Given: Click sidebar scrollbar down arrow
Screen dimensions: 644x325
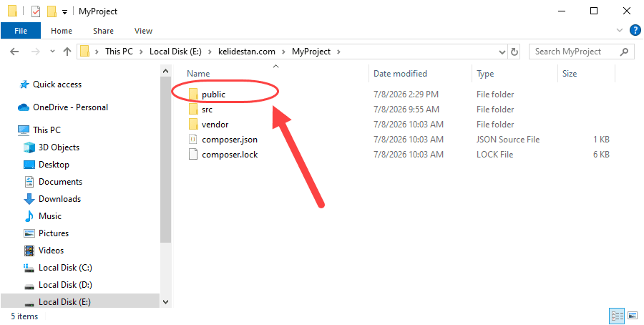Looking at the screenshot, I should pos(165,302).
